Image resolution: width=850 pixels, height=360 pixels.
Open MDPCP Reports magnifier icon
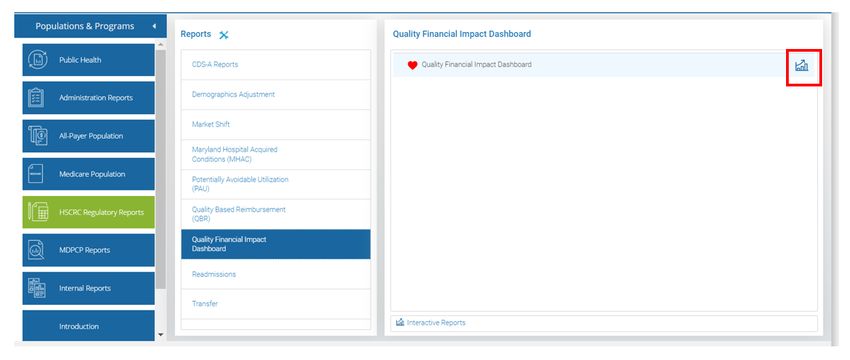(36, 250)
